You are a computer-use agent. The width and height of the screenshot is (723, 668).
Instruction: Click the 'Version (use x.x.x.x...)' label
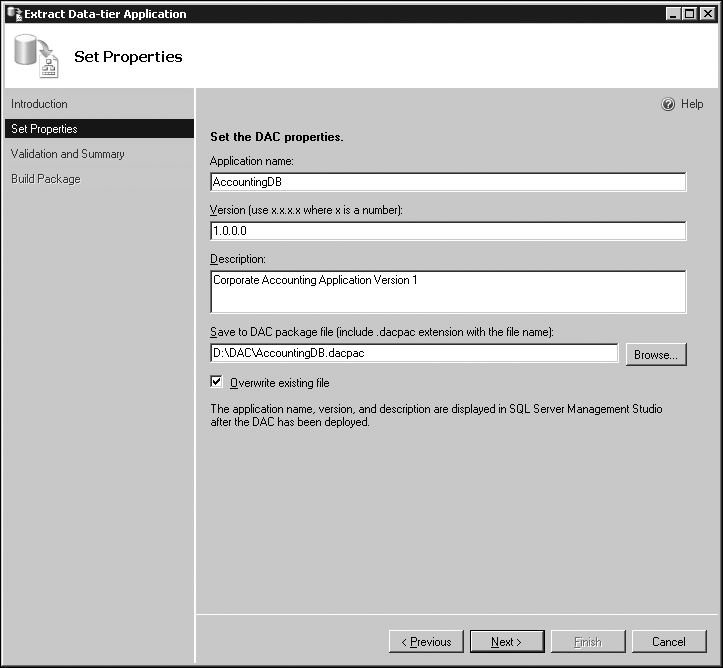pos(306,210)
